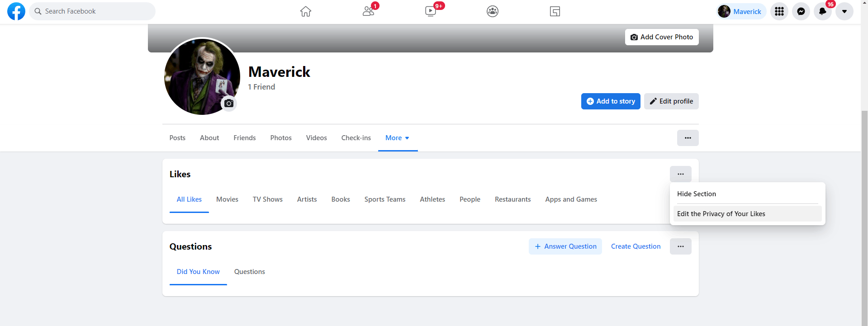Screen dimensions: 868x326
Task: Open the Watch video icon
Action: tap(431, 11)
